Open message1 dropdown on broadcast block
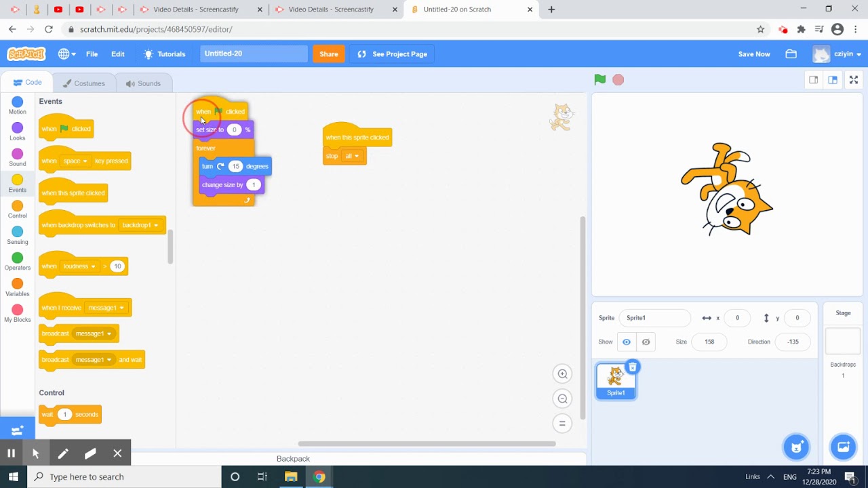Screen dimensions: 868x488 tap(94, 333)
